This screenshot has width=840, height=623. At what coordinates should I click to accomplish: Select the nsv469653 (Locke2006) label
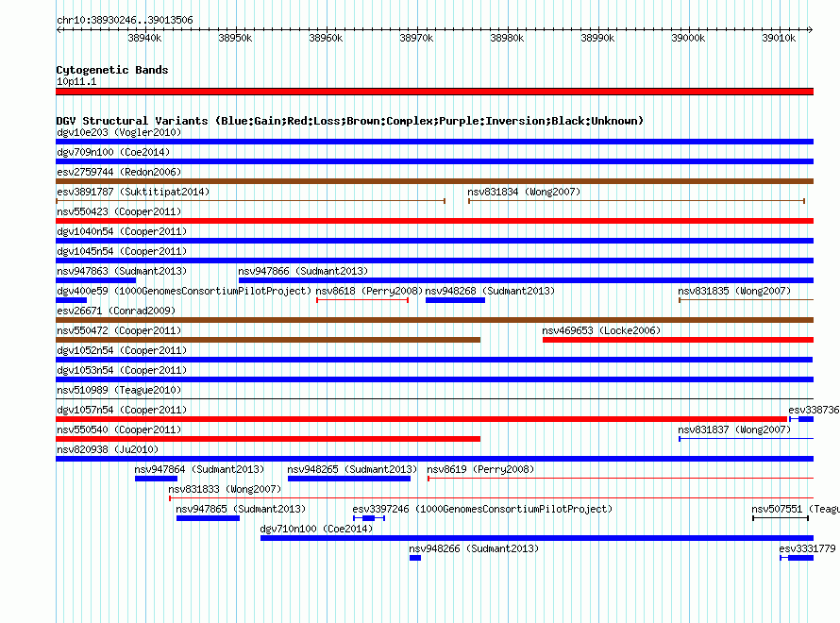click(601, 330)
